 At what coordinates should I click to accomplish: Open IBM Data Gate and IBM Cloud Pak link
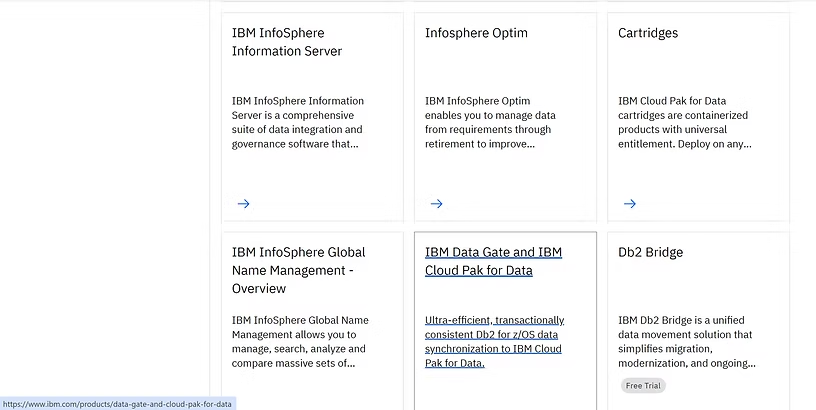tap(493, 261)
